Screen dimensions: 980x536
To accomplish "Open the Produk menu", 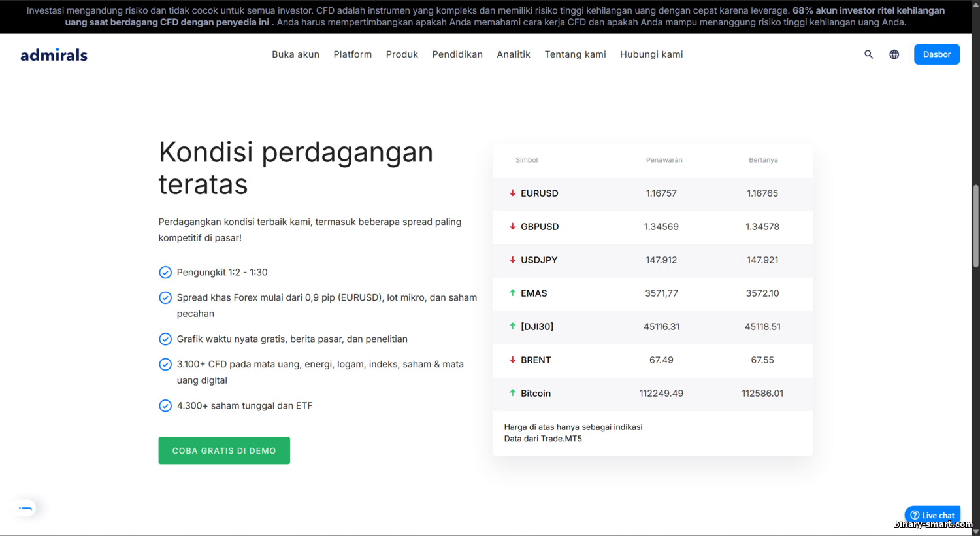I will coord(402,54).
